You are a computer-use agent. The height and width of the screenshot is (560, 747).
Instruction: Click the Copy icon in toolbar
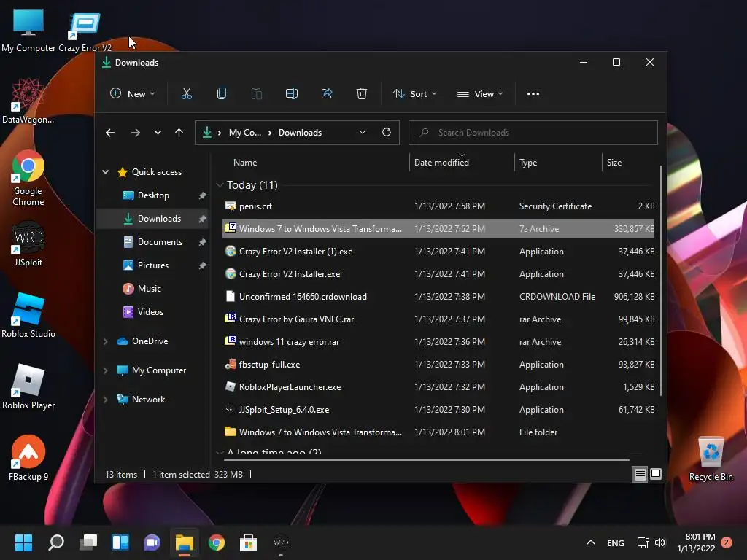pyautogui.click(x=222, y=94)
